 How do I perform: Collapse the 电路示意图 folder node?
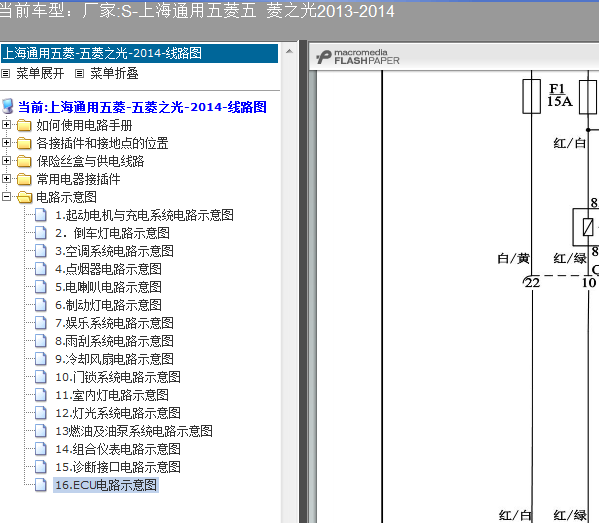coord(6,196)
